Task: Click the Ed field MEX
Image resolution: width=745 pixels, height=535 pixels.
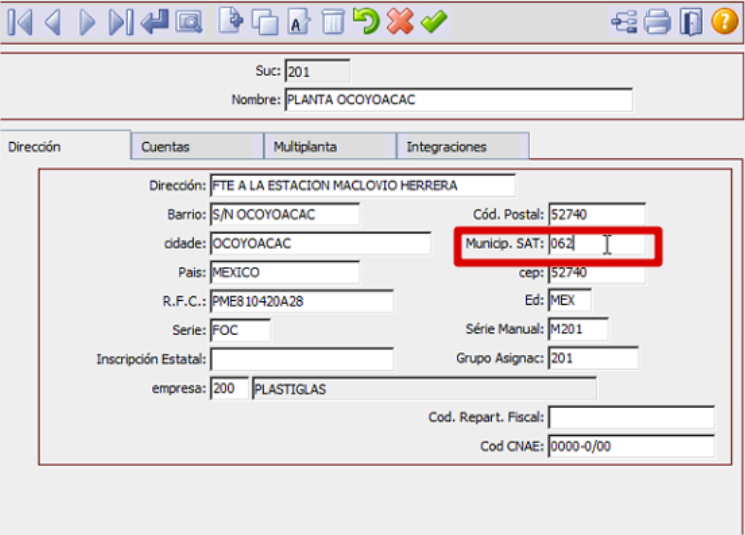Action: (570, 300)
